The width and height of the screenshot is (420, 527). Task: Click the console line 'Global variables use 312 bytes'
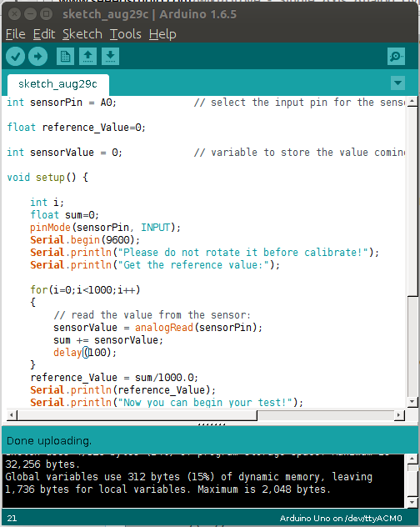(x=189, y=477)
